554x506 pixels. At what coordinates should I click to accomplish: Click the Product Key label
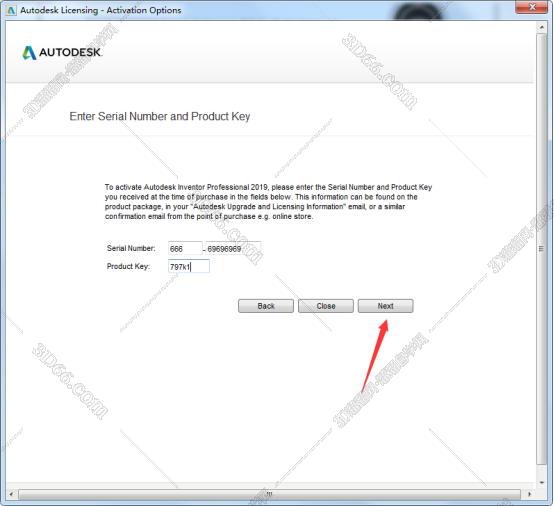pyautogui.click(x=128, y=266)
